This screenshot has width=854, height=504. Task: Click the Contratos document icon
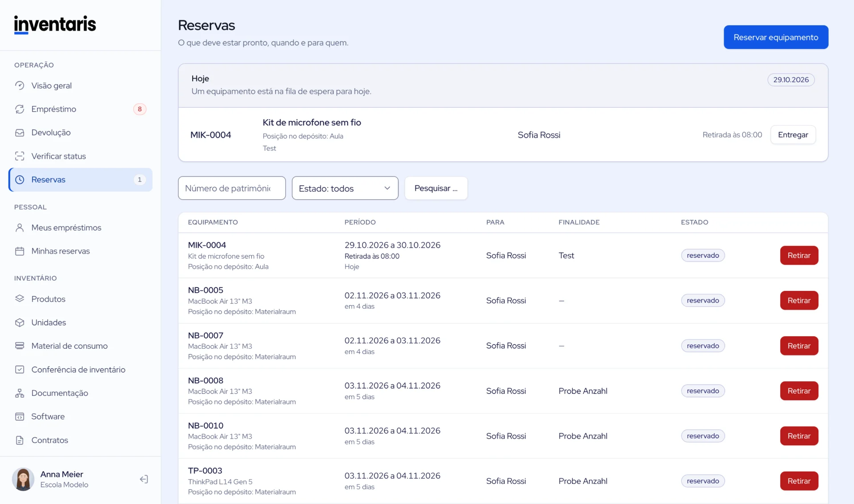[20, 440]
